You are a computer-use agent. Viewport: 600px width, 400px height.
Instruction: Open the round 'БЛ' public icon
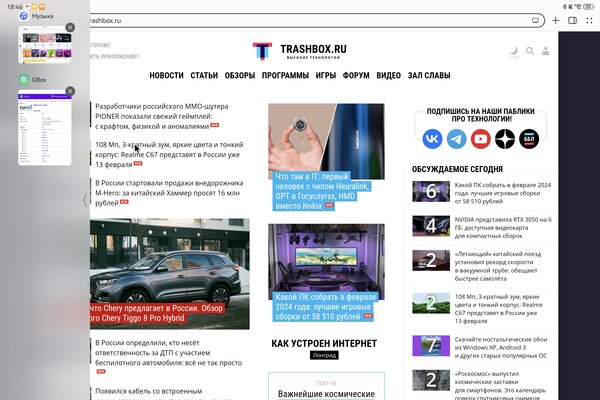[x=529, y=139]
